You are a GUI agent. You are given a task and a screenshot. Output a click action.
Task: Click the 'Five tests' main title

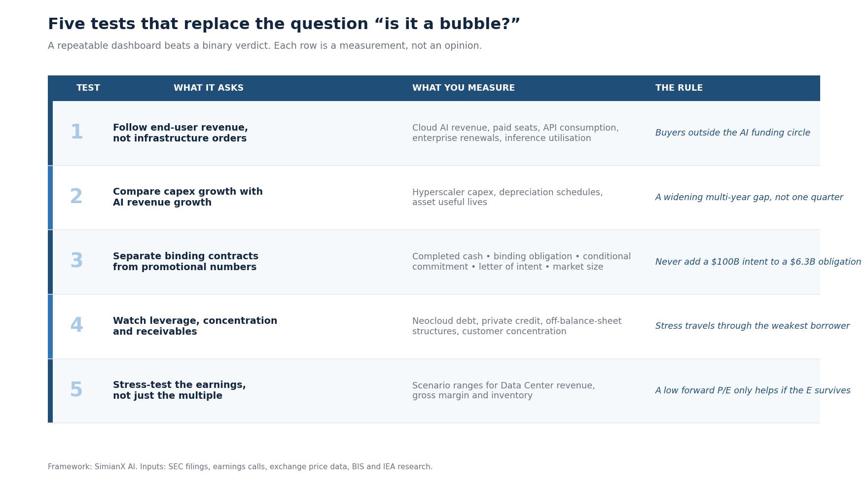click(x=284, y=24)
